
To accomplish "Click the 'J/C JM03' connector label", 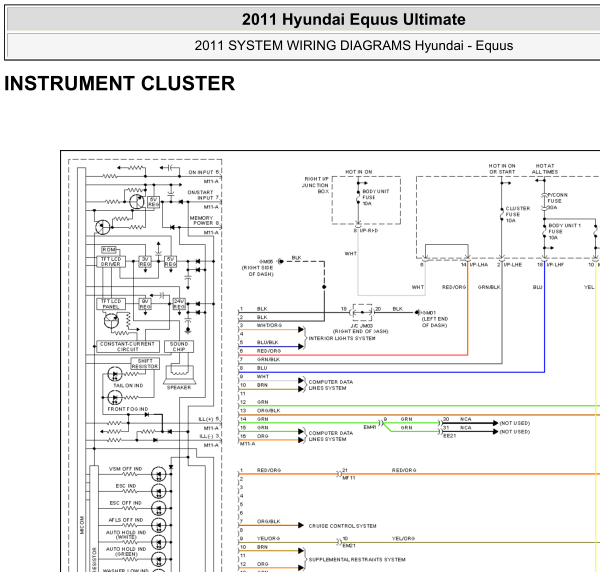I will (x=362, y=326).
